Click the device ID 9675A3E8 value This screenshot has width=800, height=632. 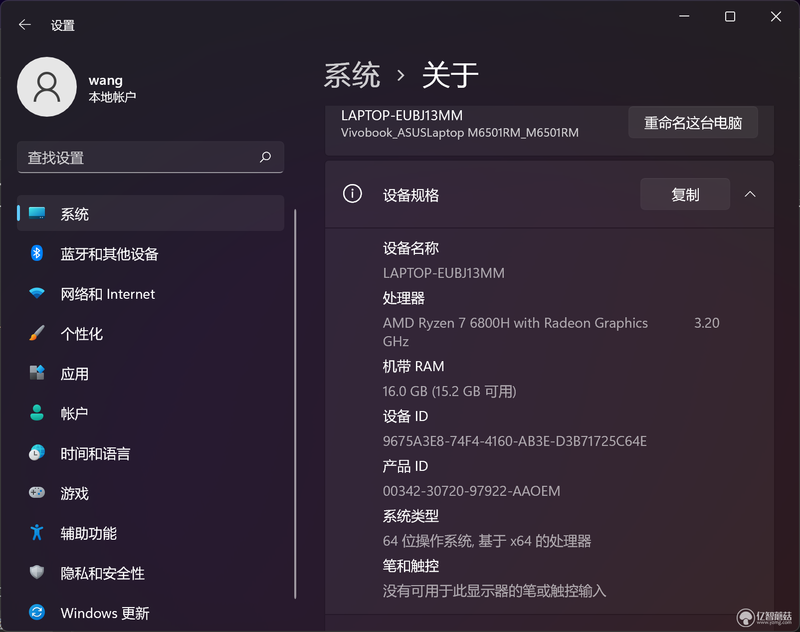tap(515, 441)
